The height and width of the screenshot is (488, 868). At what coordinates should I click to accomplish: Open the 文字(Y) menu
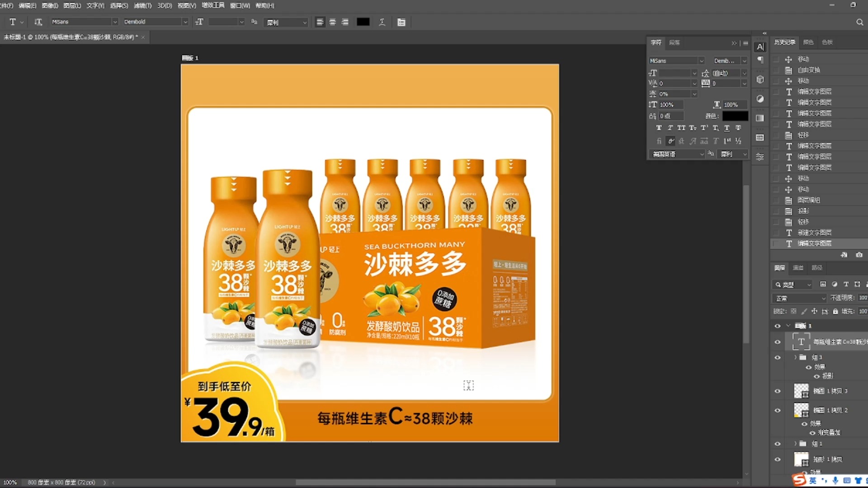point(95,5)
